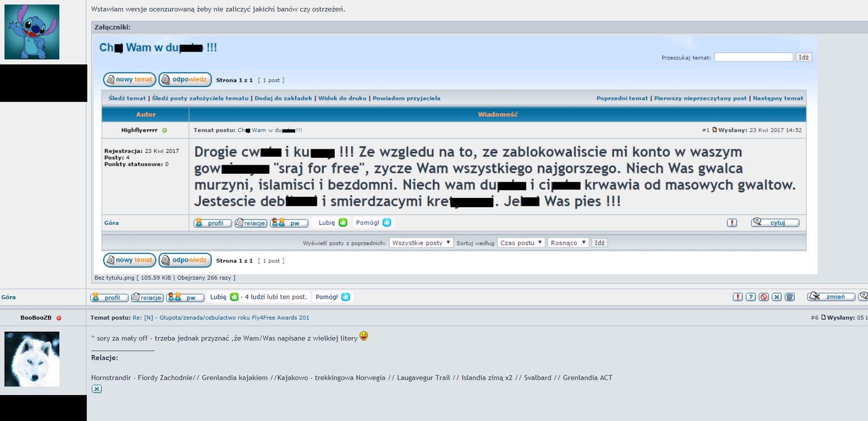
Task: Click the red prohibition circle icon
Action: pos(764,297)
